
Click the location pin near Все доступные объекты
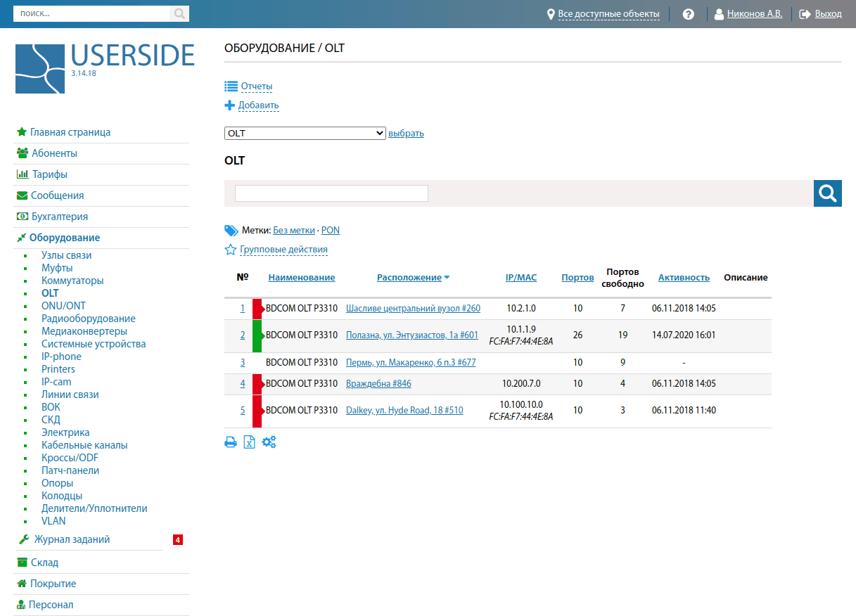pyautogui.click(x=551, y=13)
